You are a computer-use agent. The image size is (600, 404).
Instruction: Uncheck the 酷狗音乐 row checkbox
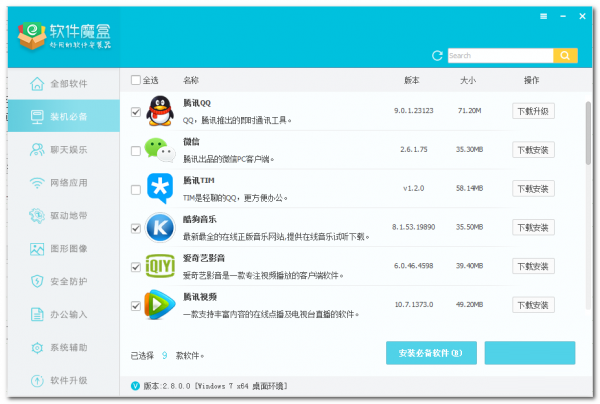tap(136, 227)
